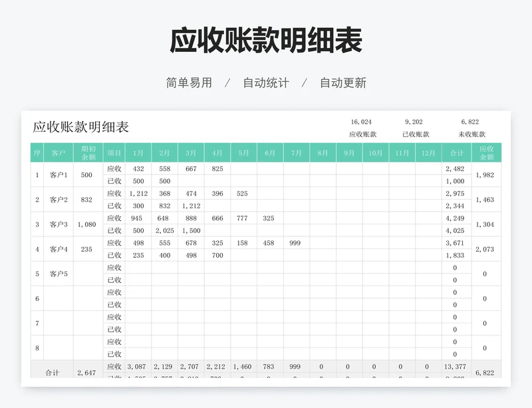This screenshot has width=532, height=408.
Task: Select the cell with value 525
Action: [x=243, y=194]
